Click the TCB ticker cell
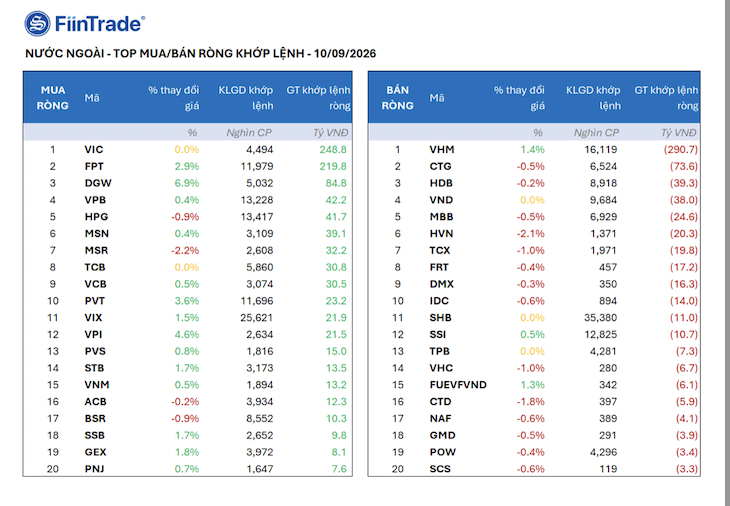Viewport: 730px width, 506px height. [95, 267]
